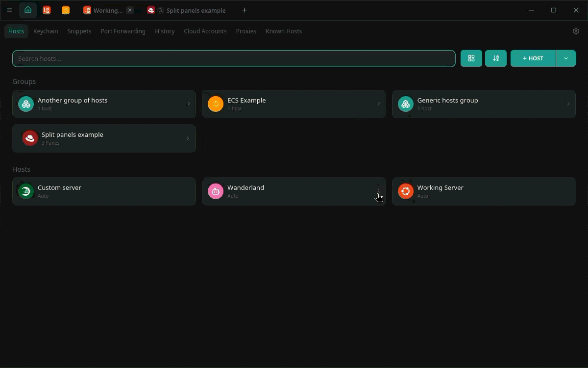Click the Another group of hosts icon

coord(26,104)
